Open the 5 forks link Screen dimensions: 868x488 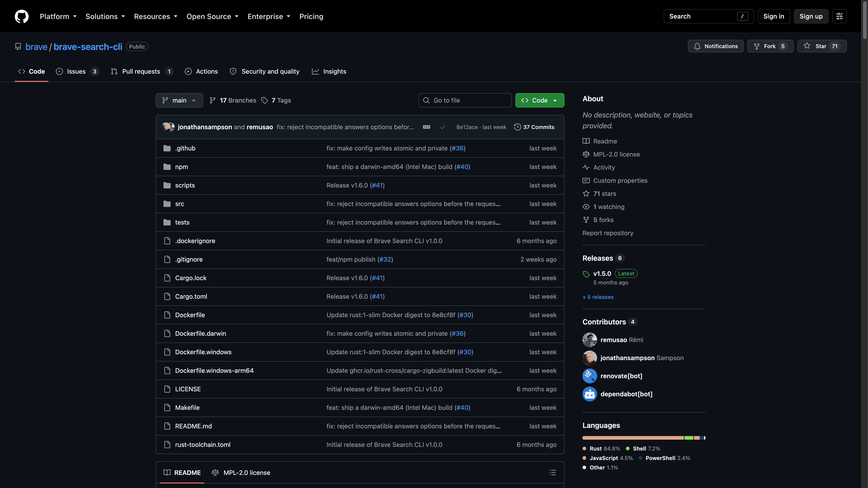[603, 220]
